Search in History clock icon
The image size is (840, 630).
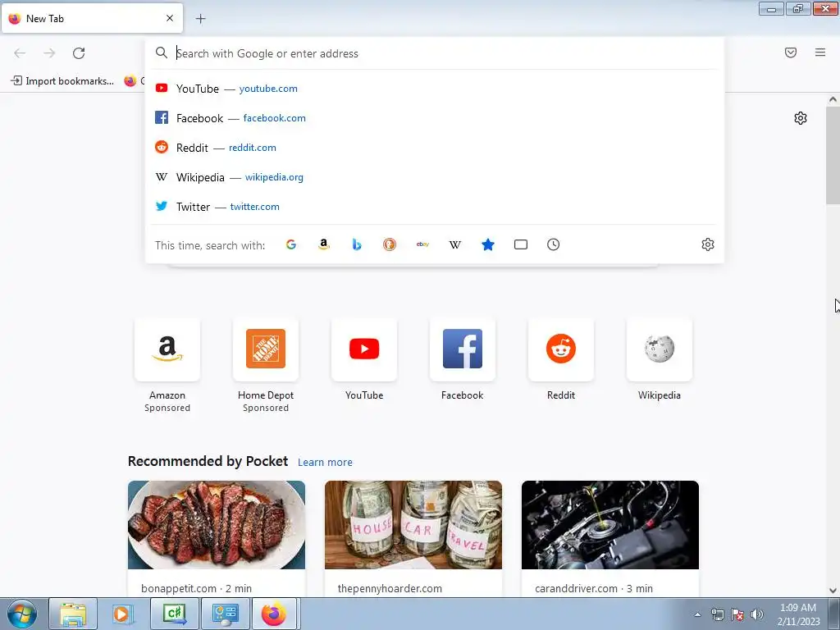(x=554, y=244)
